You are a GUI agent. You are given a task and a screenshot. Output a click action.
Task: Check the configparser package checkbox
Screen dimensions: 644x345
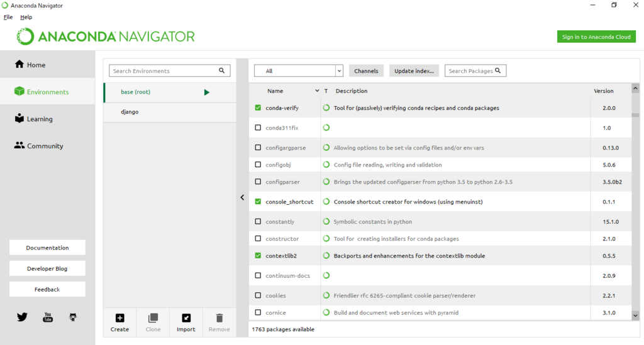258,182
